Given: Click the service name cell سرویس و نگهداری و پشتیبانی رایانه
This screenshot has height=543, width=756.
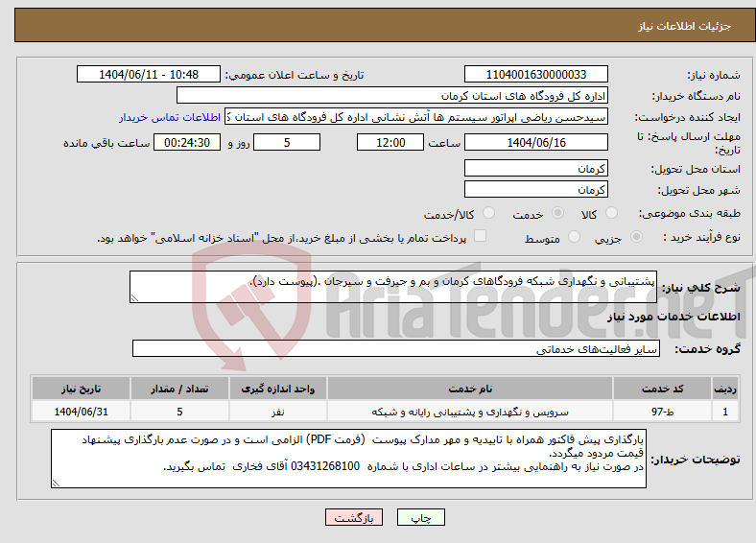Looking at the screenshot, I should tap(470, 412).
